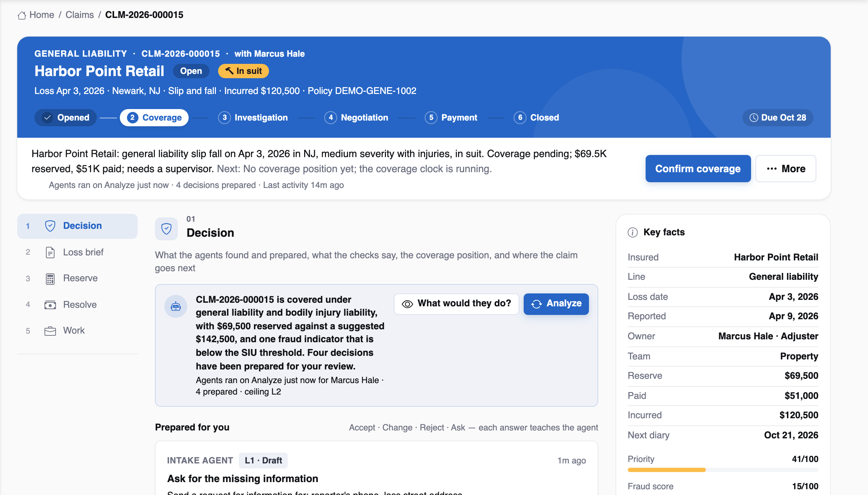Select the Closed stage step
This screenshot has height=495, width=868.
click(537, 118)
